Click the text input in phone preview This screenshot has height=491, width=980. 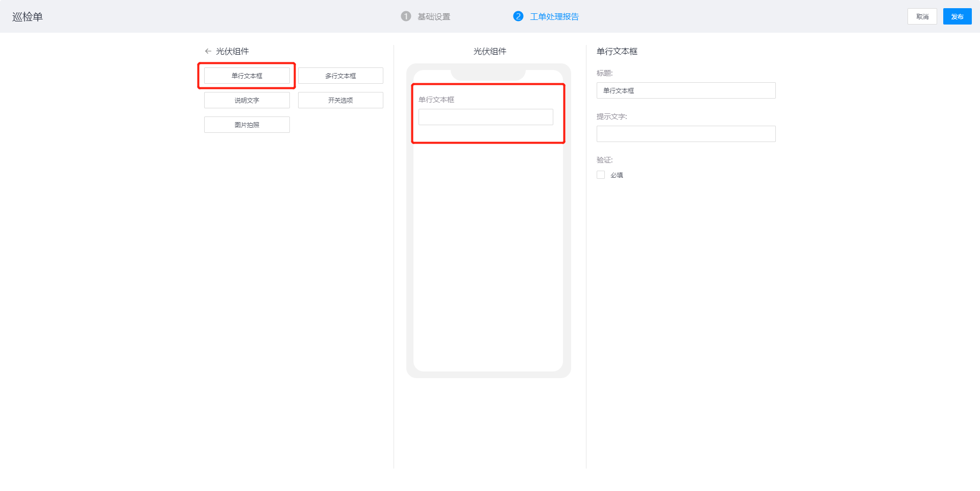[x=485, y=117]
